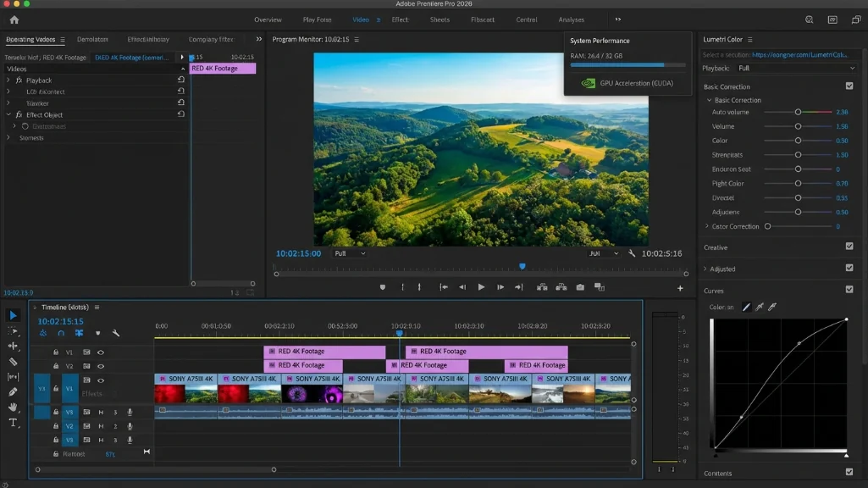Adjust the Pight Color slider
This screenshot has height=488, width=868.
tap(798, 183)
